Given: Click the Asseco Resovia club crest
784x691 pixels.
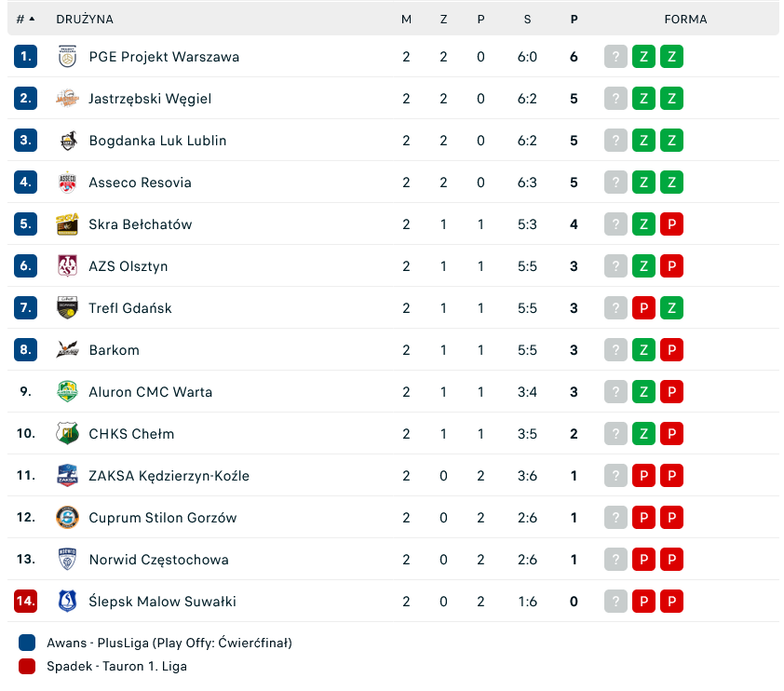Looking at the screenshot, I should [67, 183].
